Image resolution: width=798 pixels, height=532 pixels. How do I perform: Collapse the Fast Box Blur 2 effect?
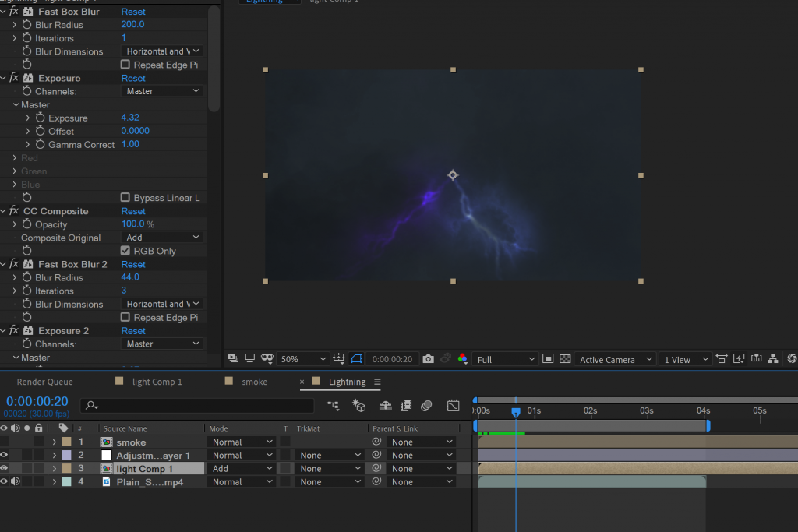point(4,264)
